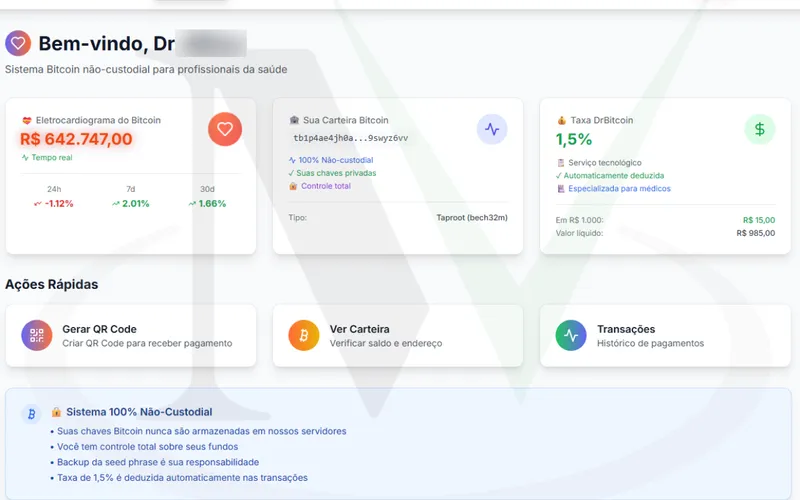
Task: Click the Especializada para médicos link
Action: (619, 189)
